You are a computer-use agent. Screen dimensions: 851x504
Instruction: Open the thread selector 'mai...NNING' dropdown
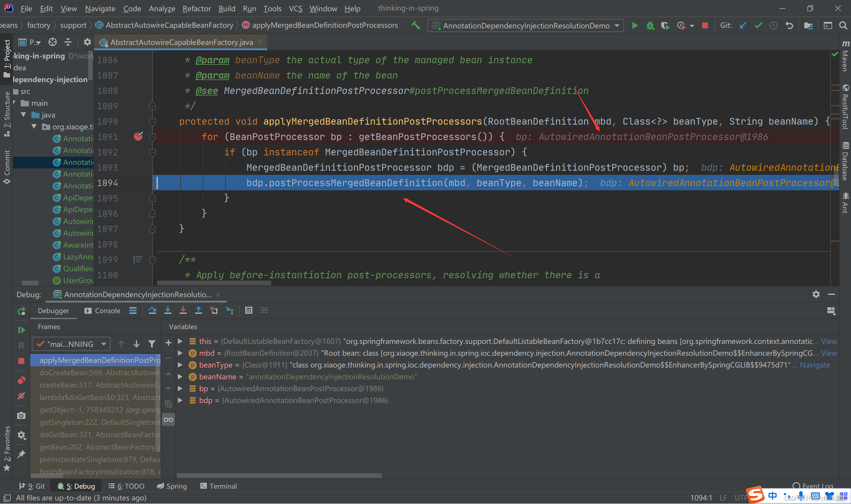[x=71, y=344]
